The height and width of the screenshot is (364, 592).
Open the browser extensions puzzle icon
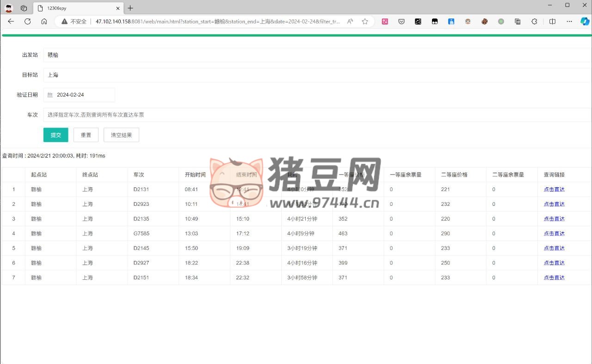(x=534, y=21)
